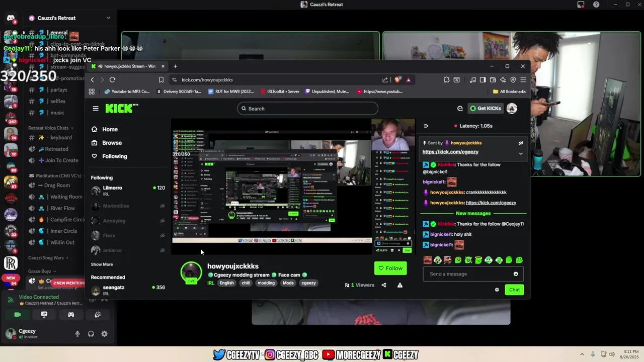Open the Kick profile avatar menu
Screen dimensions: 644x362
coord(512,109)
